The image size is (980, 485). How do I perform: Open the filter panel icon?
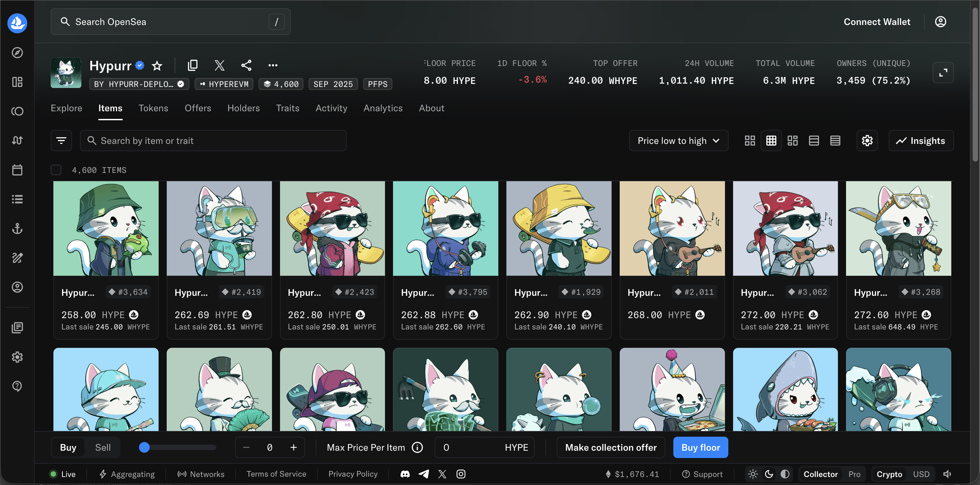tap(61, 141)
